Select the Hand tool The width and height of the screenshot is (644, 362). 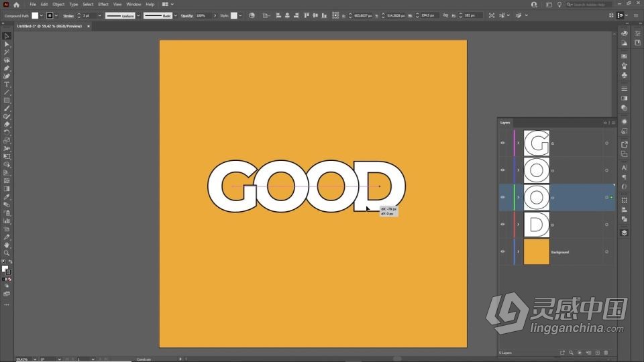click(7, 245)
